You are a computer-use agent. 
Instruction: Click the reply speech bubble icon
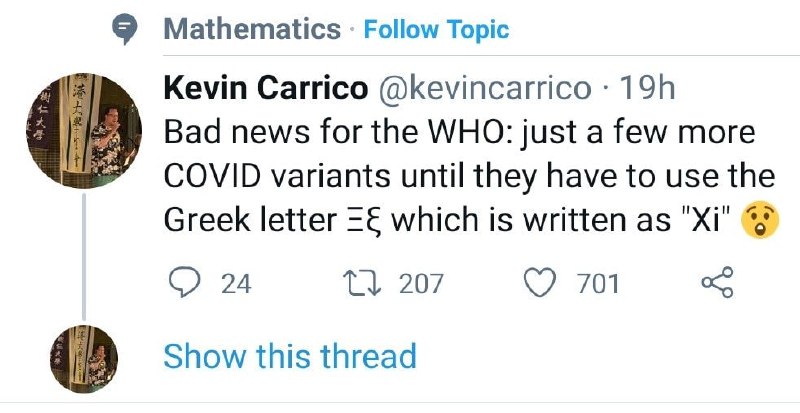click(182, 283)
